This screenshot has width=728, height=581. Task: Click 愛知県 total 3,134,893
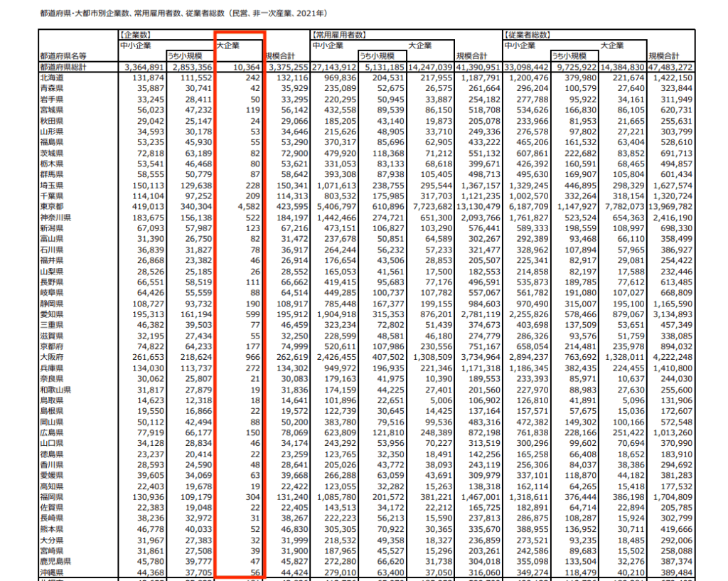click(673, 314)
